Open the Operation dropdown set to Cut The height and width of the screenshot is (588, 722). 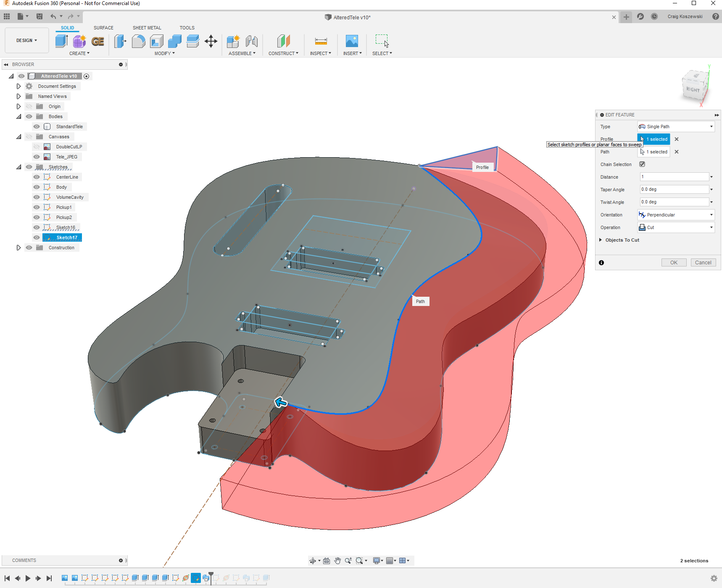click(676, 227)
